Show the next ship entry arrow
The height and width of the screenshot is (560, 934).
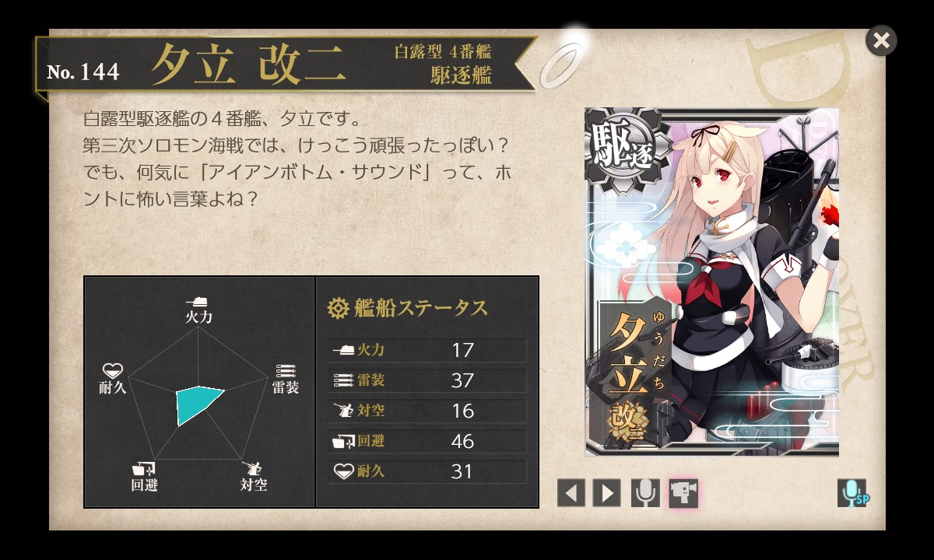[x=606, y=493]
